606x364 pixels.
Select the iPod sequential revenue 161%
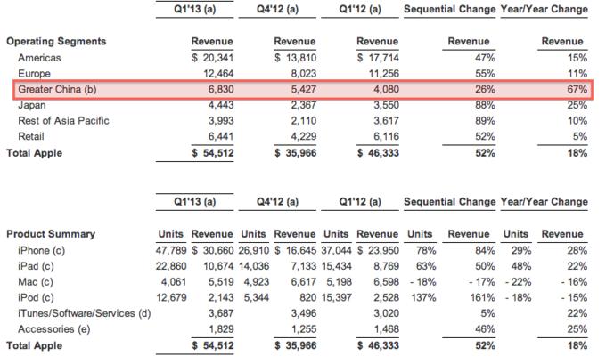pos(483,298)
